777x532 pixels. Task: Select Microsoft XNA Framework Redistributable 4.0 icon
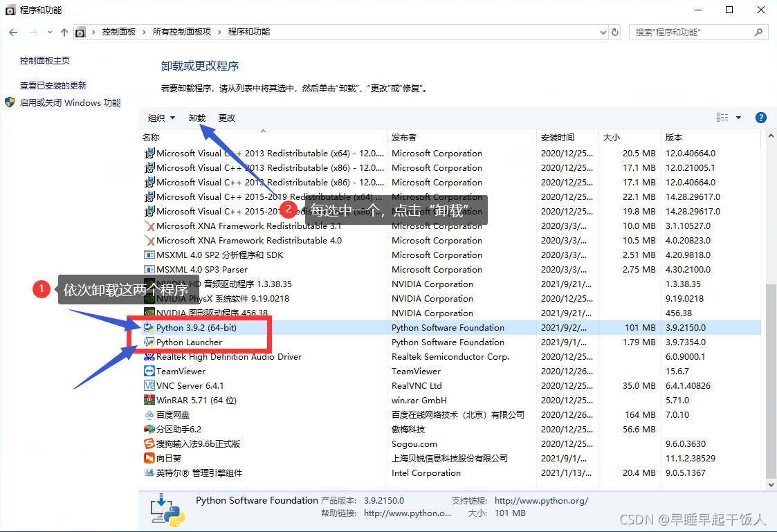(149, 240)
